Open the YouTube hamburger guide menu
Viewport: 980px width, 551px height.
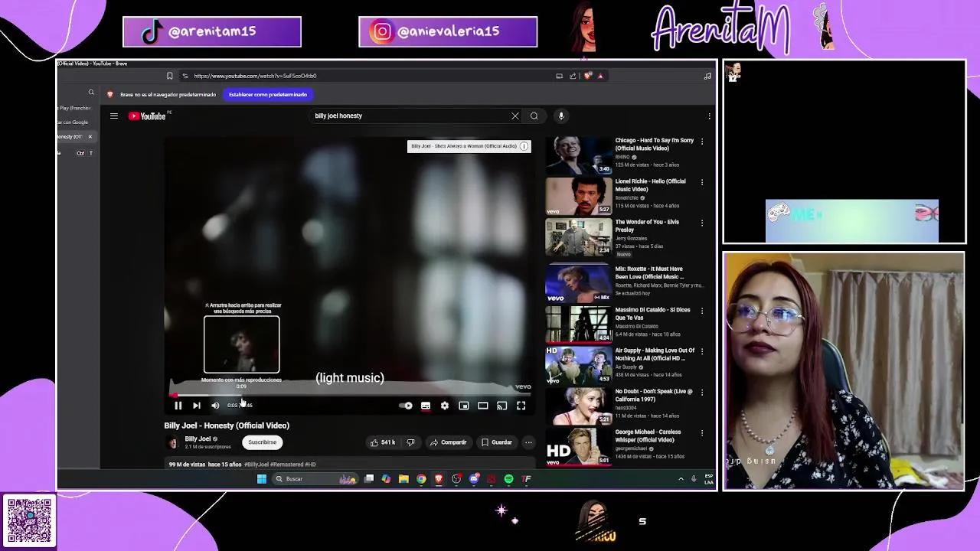(x=114, y=116)
